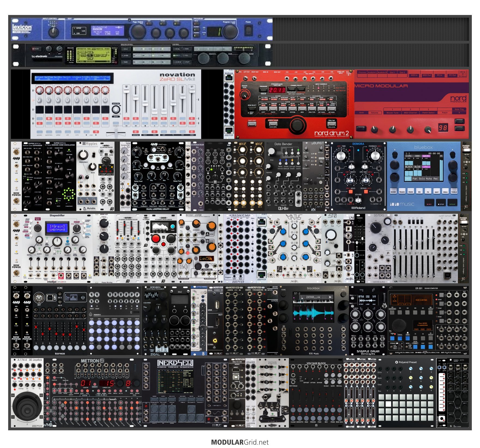Toggle the Demora HOLD button
Image resolution: width=480 pixels, height=448 pixels.
[x=351, y=192]
